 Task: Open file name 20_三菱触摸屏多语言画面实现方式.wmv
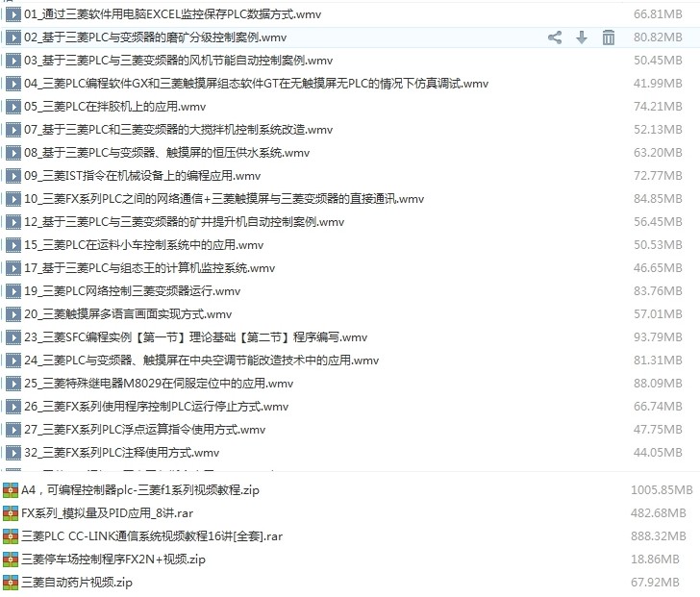tap(128, 314)
